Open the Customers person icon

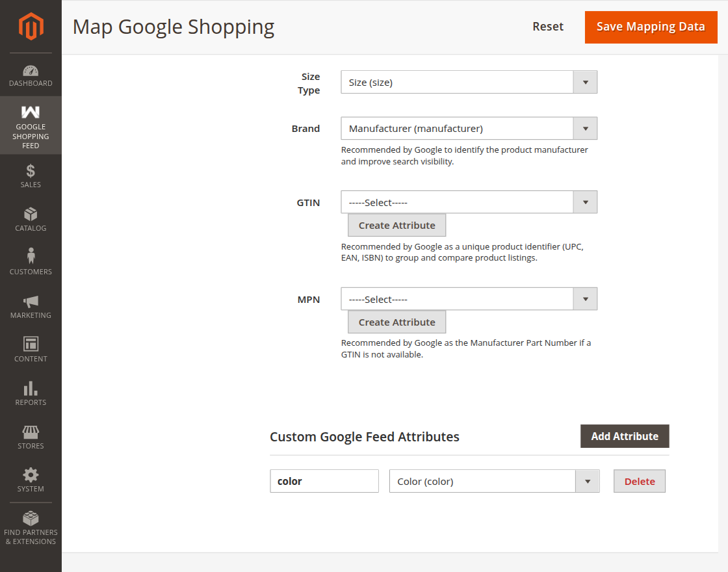(x=31, y=256)
